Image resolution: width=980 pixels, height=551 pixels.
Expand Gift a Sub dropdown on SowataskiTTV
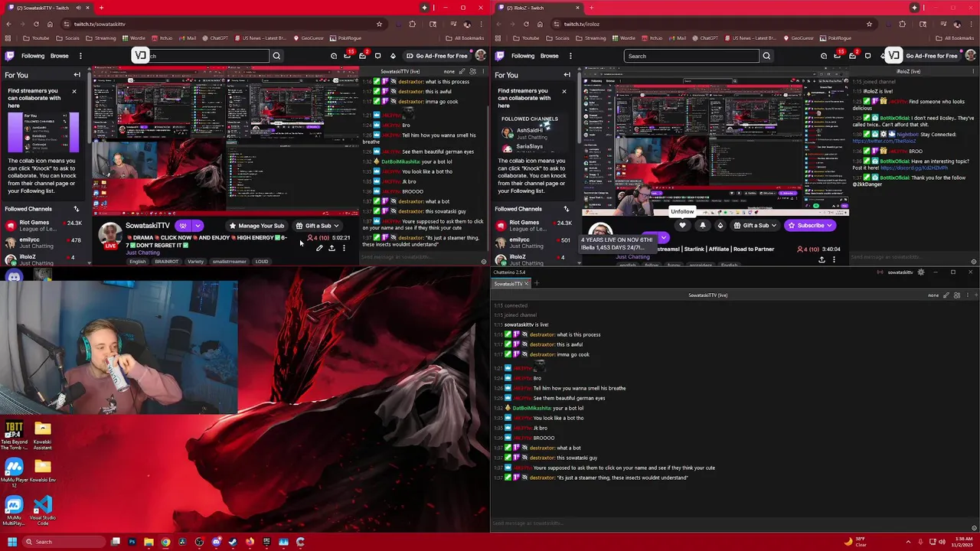click(336, 226)
